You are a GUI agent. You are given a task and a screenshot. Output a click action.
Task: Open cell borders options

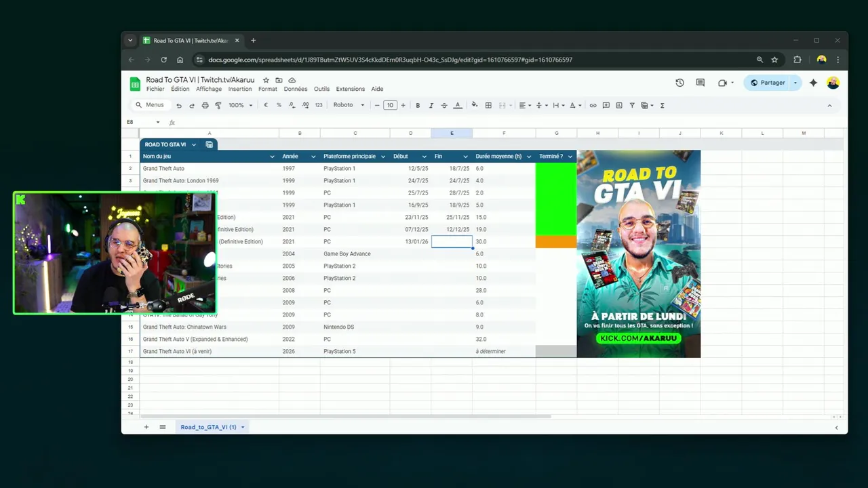pyautogui.click(x=488, y=105)
